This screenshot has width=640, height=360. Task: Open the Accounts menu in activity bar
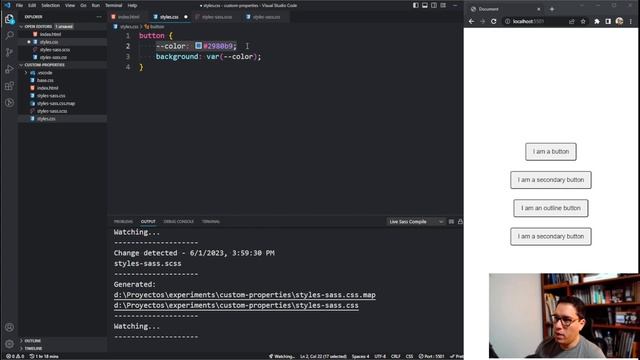pos(9,327)
